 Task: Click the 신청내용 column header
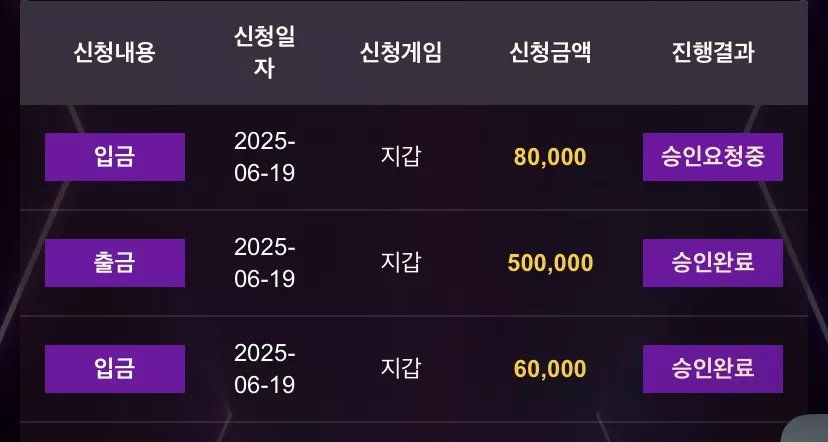point(114,52)
